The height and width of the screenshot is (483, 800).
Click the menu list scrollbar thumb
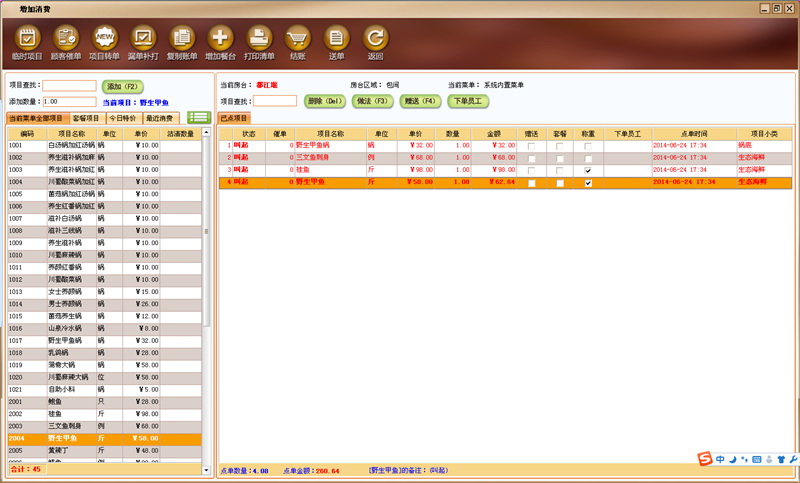click(x=206, y=232)
